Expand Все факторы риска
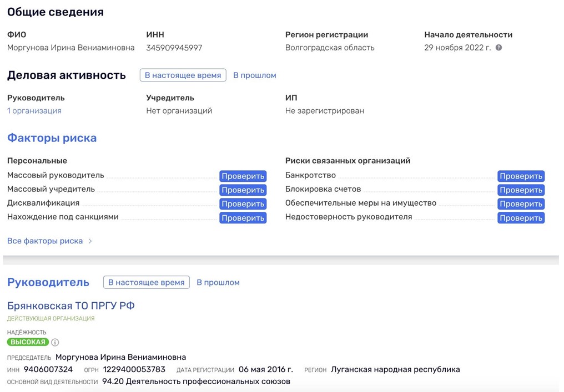This screenshot has width=564, height=392. [x=45, y=241]
